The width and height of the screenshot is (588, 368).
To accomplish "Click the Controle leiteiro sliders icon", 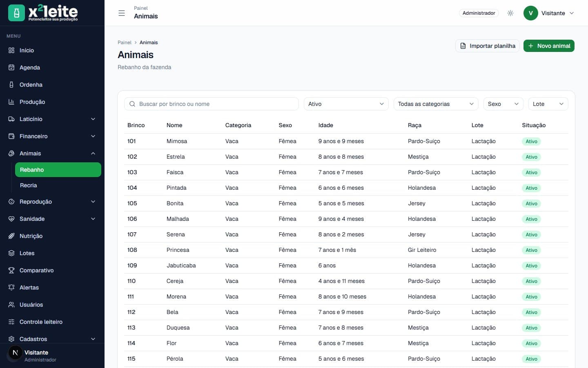I will click(11, 322).
